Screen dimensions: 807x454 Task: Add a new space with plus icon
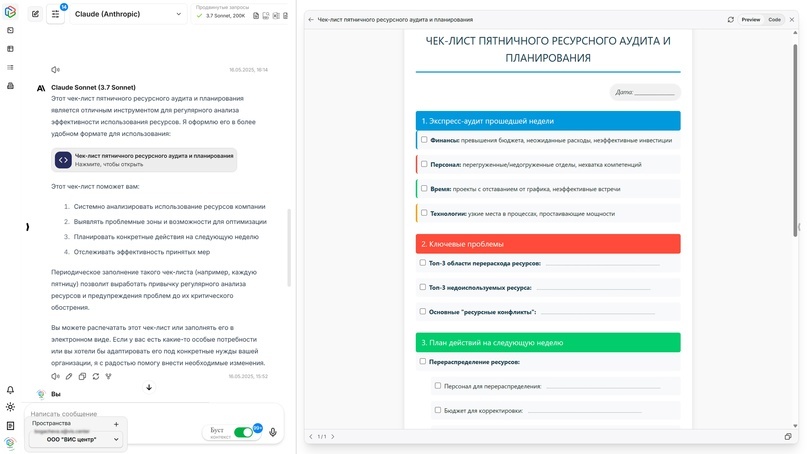click(x=116, y=424)
